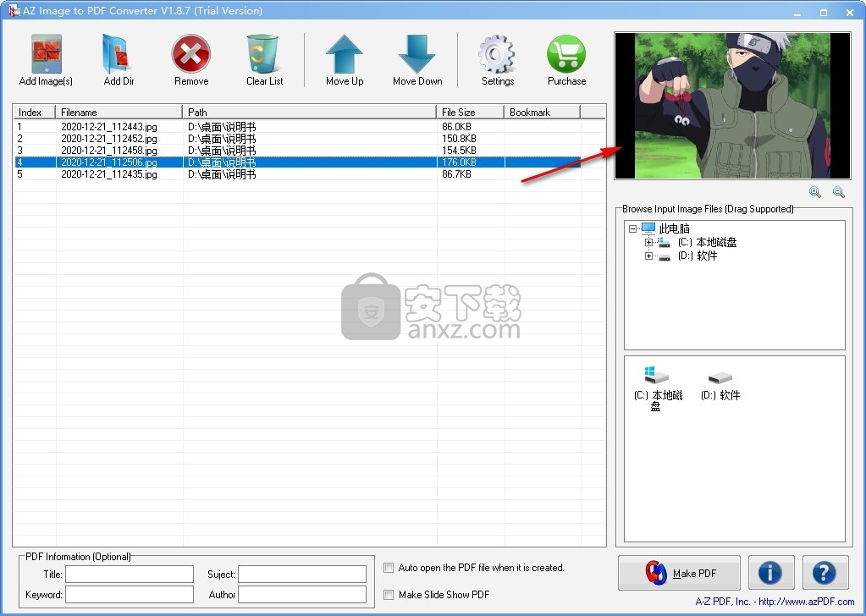The image size is (866, 616).
Task: Click the 86.0KB file size cell
Action: pyautogui.click(x=456, y=127)
